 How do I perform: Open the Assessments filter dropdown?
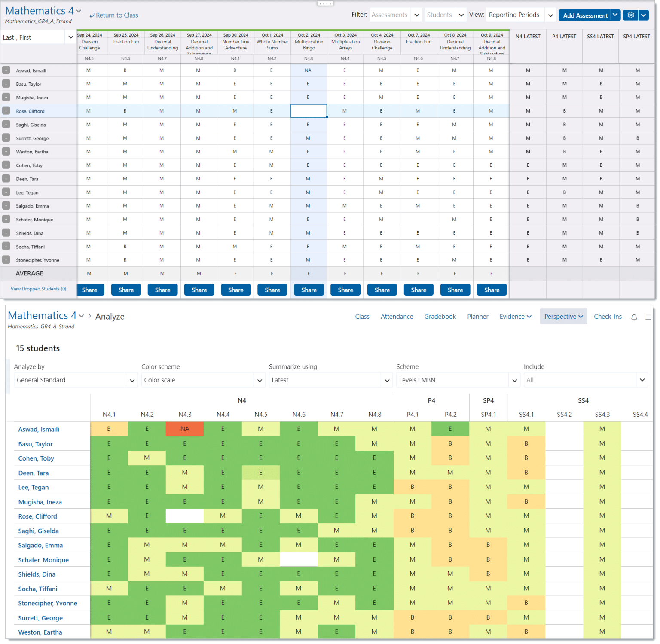pos(416,15)
